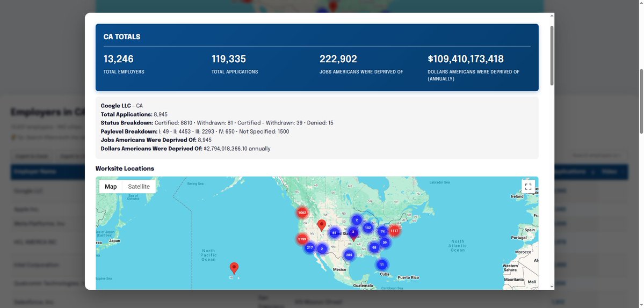Open the red 5799 cluster in California
This screenshot has width=644, height=308.
(x=302, y=239)
